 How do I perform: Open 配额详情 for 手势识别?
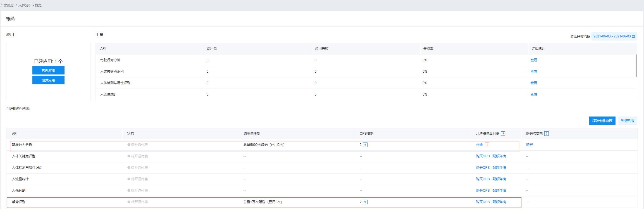click(x=499, y=202)
